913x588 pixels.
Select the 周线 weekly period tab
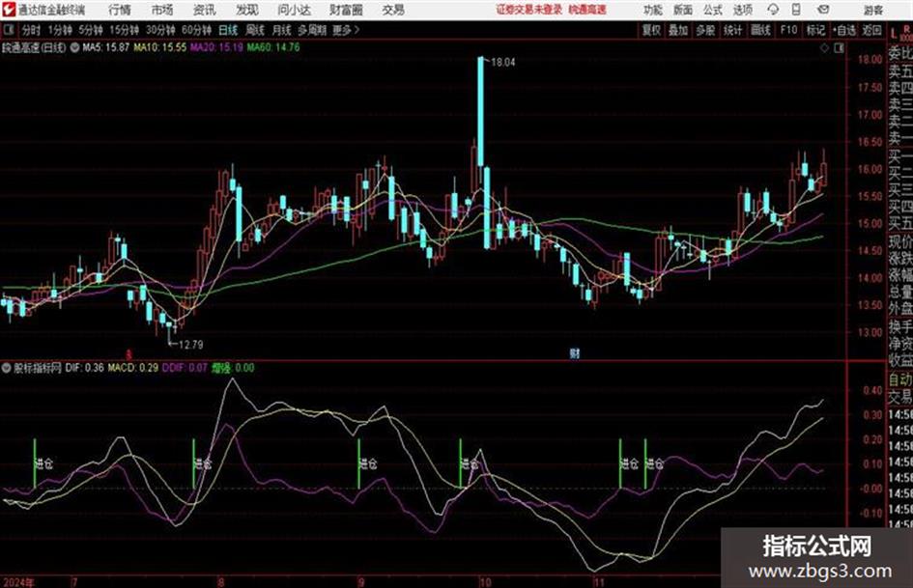[x=255, y=30]
